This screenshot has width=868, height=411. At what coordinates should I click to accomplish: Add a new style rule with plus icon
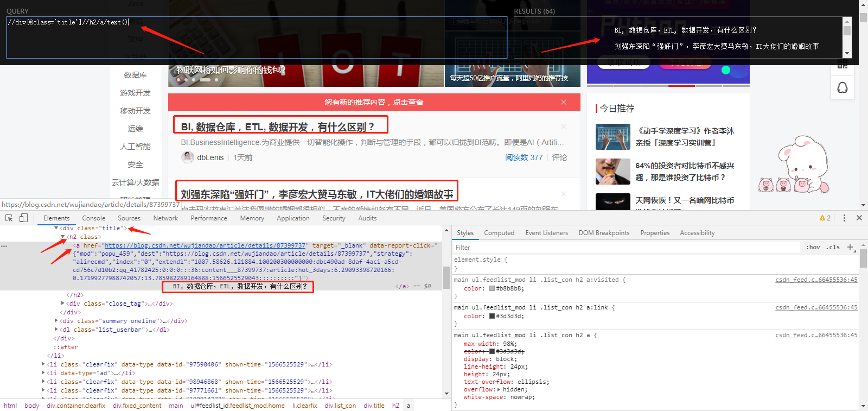pyautogui.click(x=850, y=247)
